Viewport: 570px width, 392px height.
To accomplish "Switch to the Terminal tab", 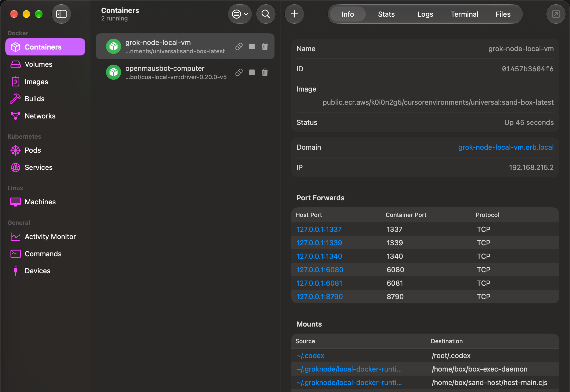I will click(465, 14).
